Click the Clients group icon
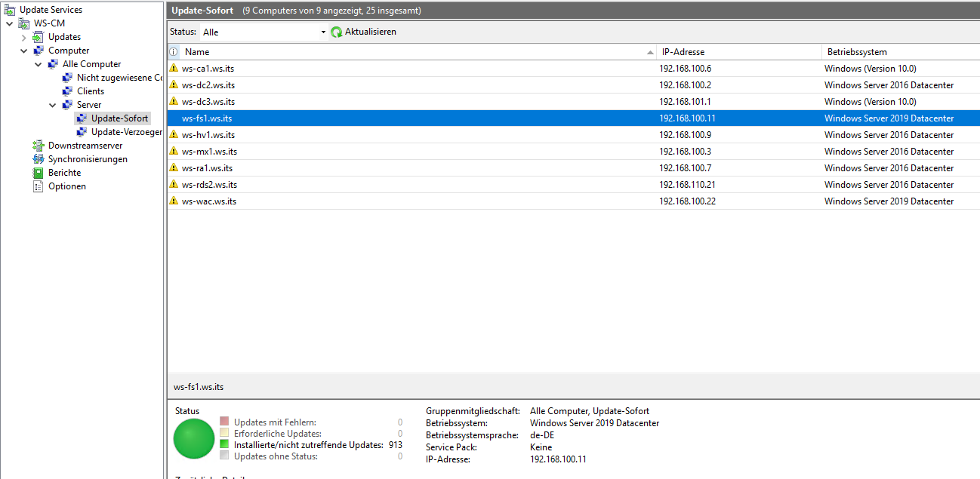Screen dimensions: 980x479 67,91
